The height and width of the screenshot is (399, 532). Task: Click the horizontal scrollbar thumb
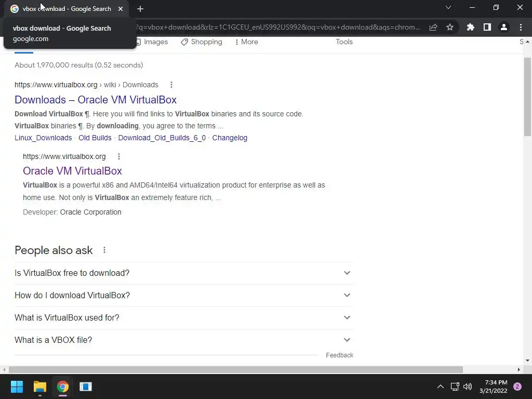(x=236, y=369)
